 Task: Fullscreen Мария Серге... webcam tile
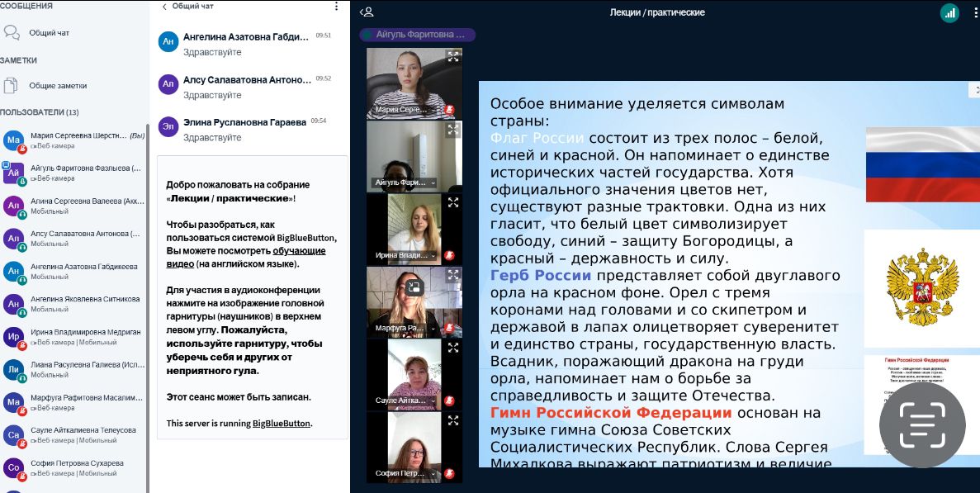[x=452, y=57]
